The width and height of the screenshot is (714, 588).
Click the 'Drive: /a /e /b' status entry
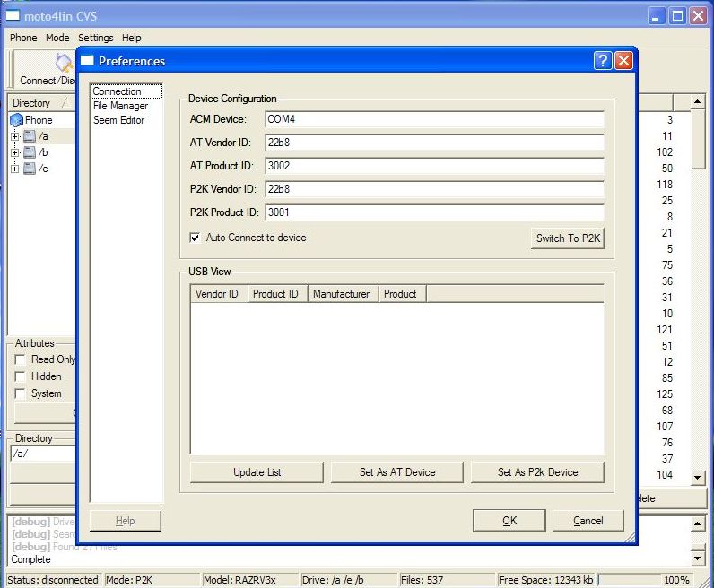click(333, 580)
